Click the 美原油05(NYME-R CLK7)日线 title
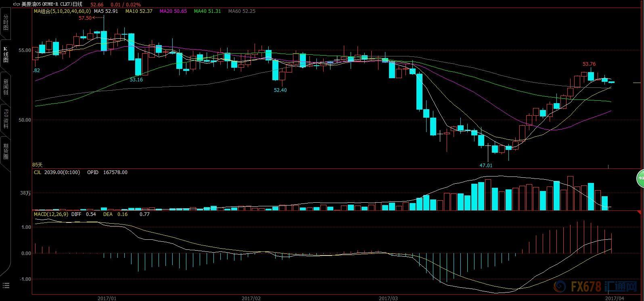Image resolution: width=644 pixels, height=301 pixels. (52, 4)
